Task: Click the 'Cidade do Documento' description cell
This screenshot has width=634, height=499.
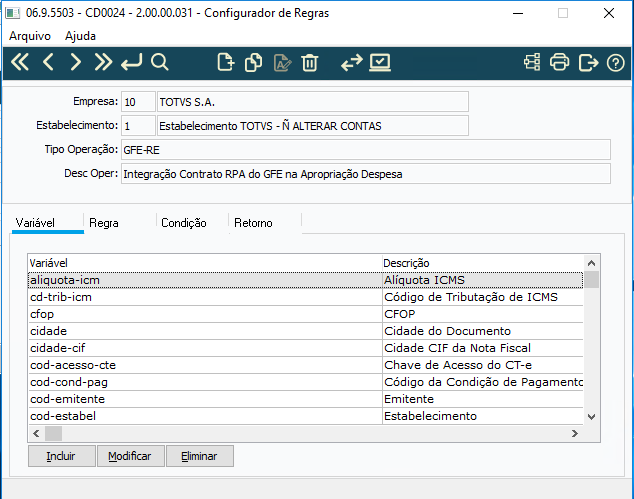Action: click(x=482, y=331)
